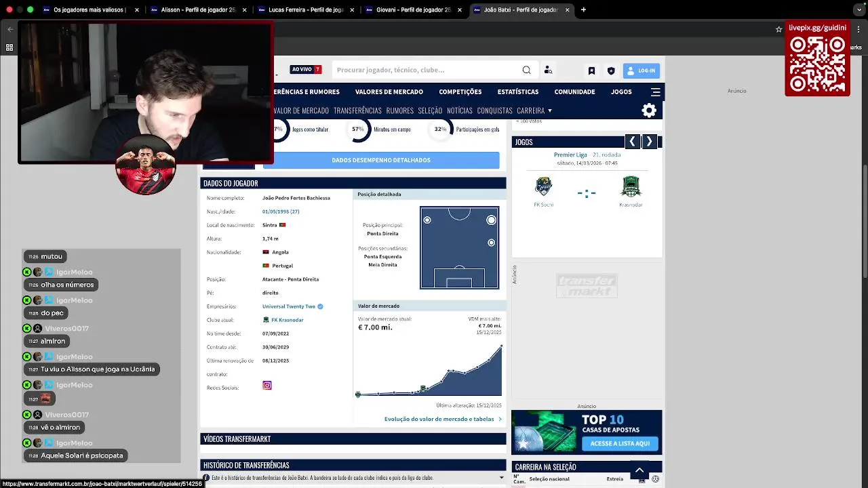Open the Comunidade menu

(574, 91)
